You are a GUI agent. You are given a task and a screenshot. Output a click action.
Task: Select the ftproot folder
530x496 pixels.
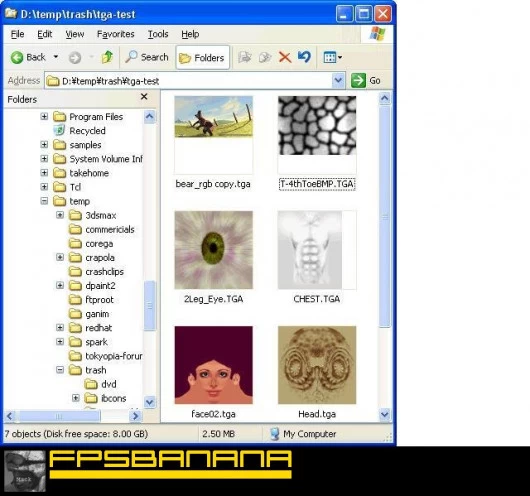click(x=91, y=300)
